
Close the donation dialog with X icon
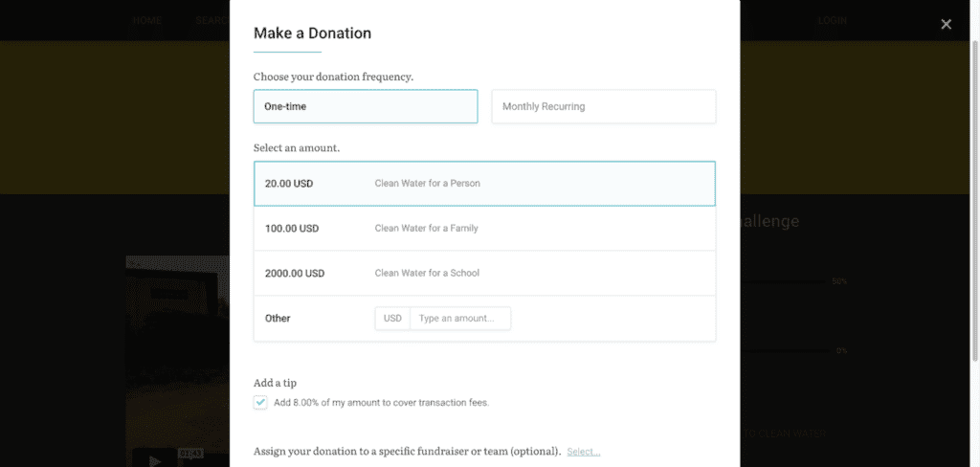coord(946,24)
